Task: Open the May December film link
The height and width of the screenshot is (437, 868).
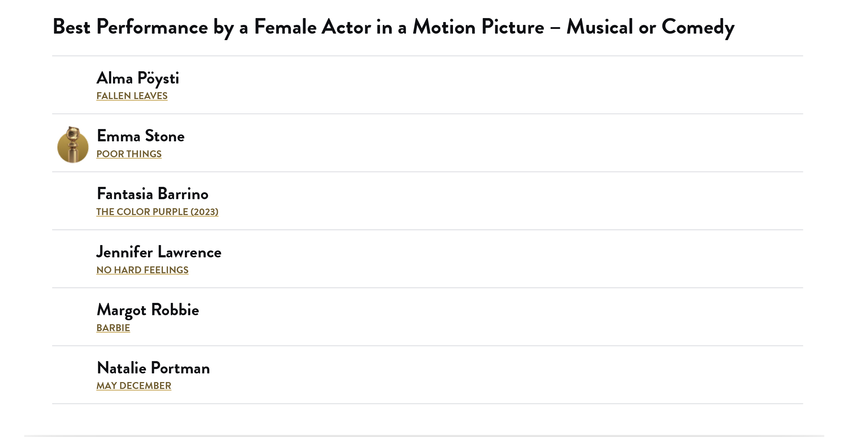Action: (x=134, y=386)
